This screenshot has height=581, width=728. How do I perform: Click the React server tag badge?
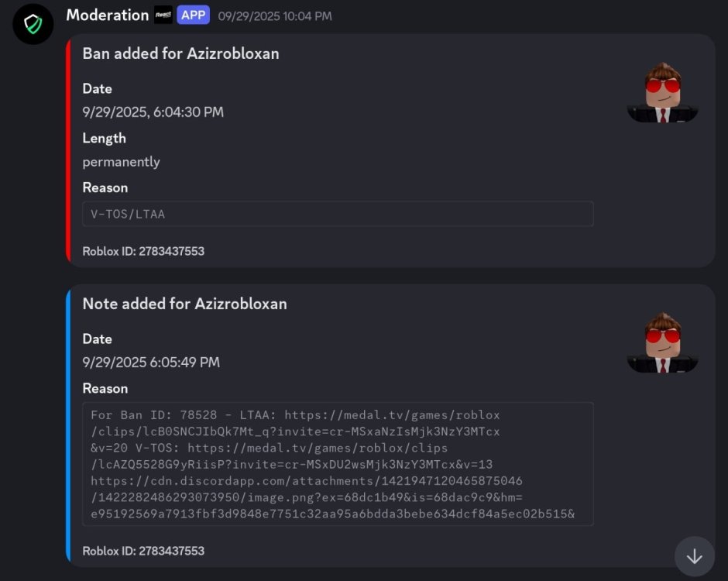click(x=163, y=15)
